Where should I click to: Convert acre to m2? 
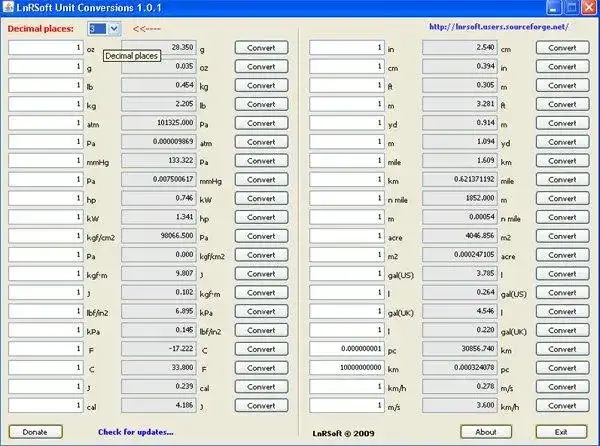point(562,236)
